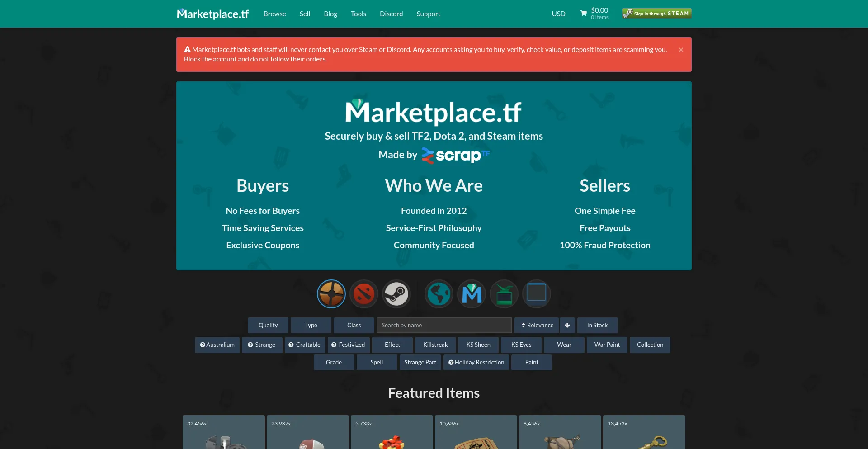Toggle the In Stock filter
Screen dimensions: 868x449
597,325
